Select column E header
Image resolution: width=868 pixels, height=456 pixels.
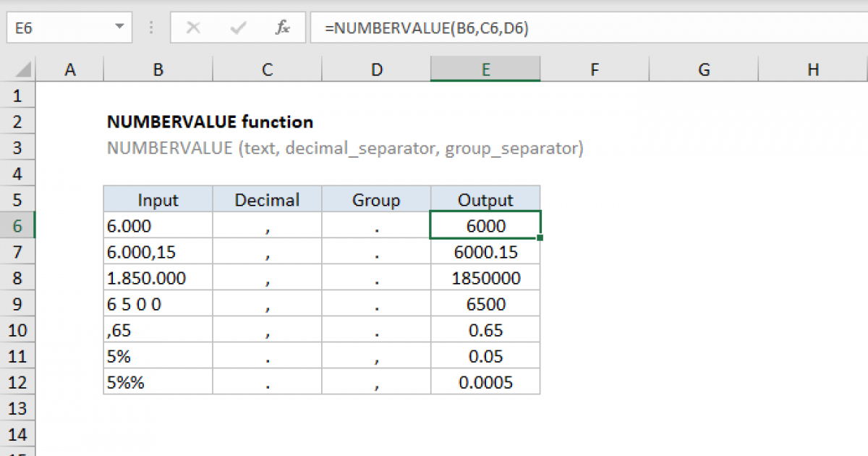pos(485,69)
